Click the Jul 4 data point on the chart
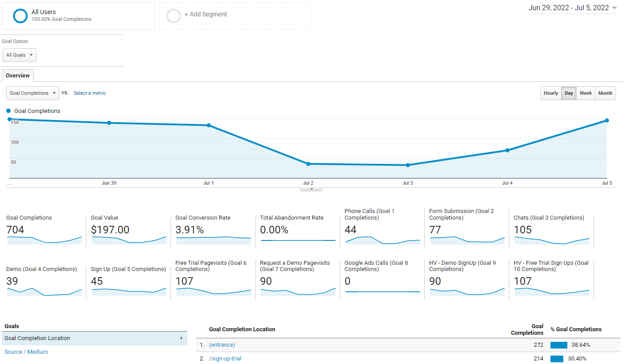This screenshot has width=624, height=364. tap(507, 151)
